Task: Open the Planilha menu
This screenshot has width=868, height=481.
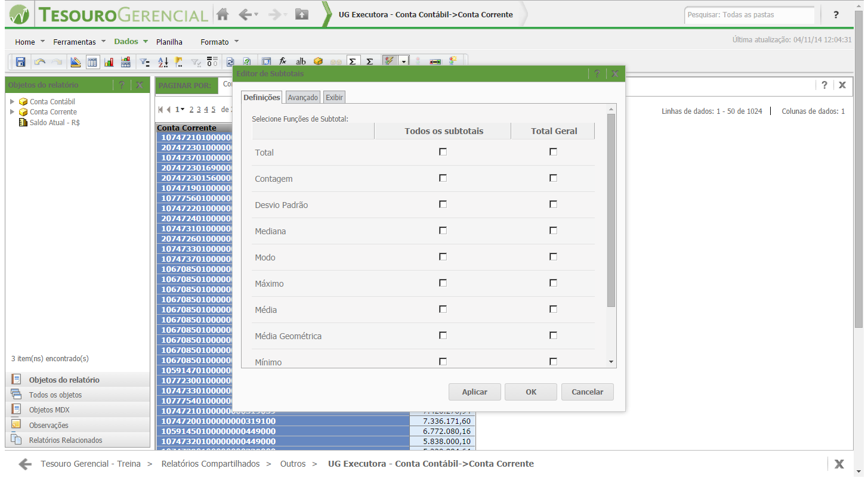Action: 169,42
